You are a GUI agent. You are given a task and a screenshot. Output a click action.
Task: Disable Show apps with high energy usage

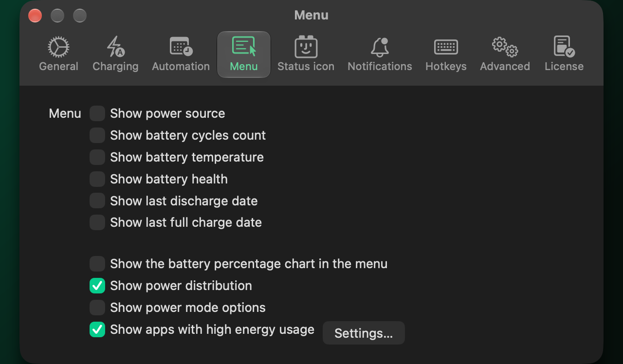click(x=97, y=329)
